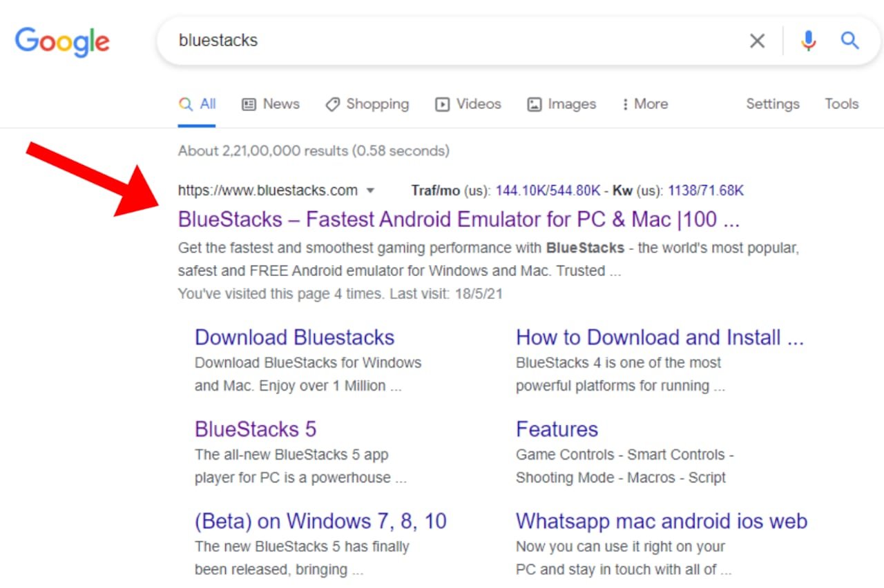Switch to the Images tab
Viewport: 884px width, 588px height.
[561, 104]
